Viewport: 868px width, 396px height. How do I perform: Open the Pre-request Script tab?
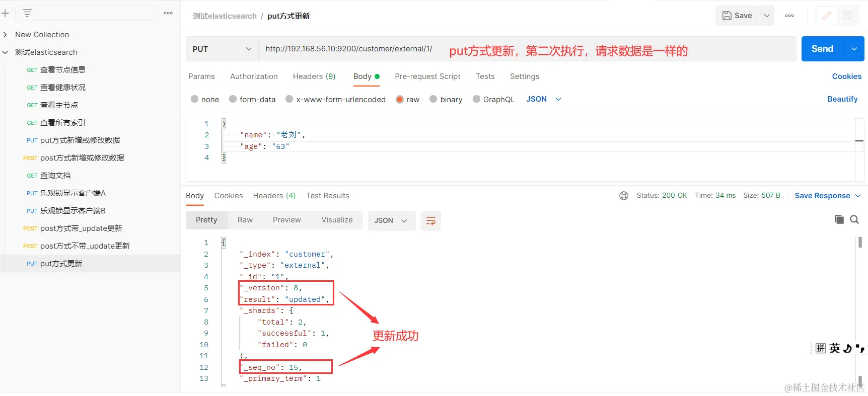point(427,76)
